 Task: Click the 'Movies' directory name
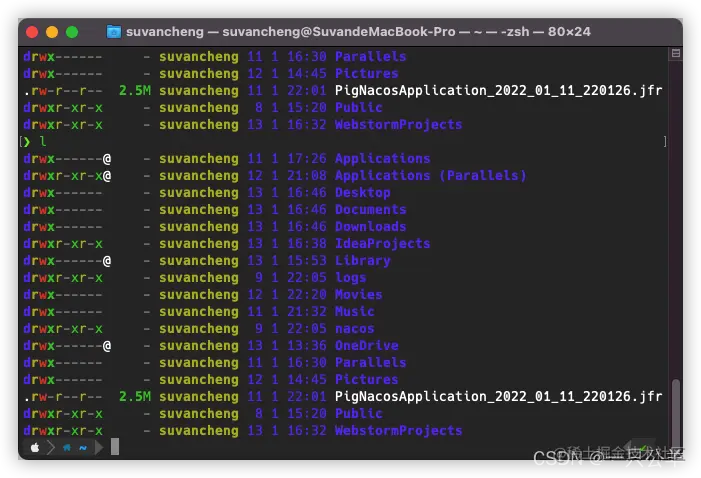[x=359, y=295]
